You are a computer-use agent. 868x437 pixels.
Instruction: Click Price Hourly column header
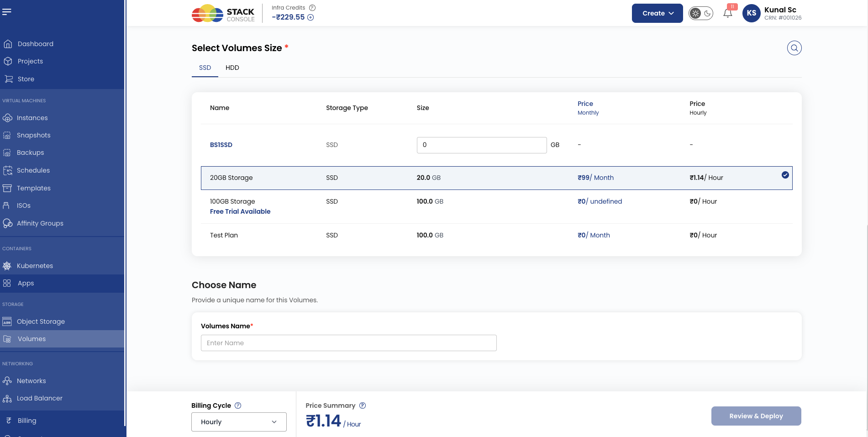click(x=698, y=108)
